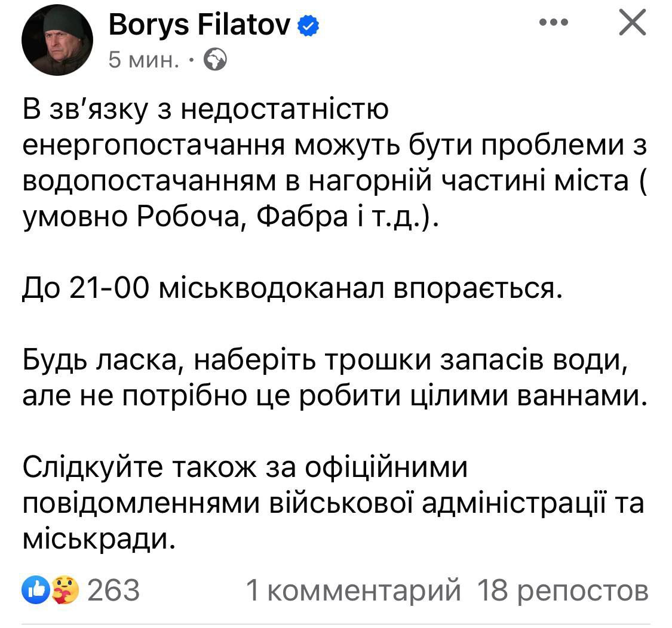Click the final word "міськради" in the post
The height and width of the screenshot is (628, 672).
[x=100, y=540]
